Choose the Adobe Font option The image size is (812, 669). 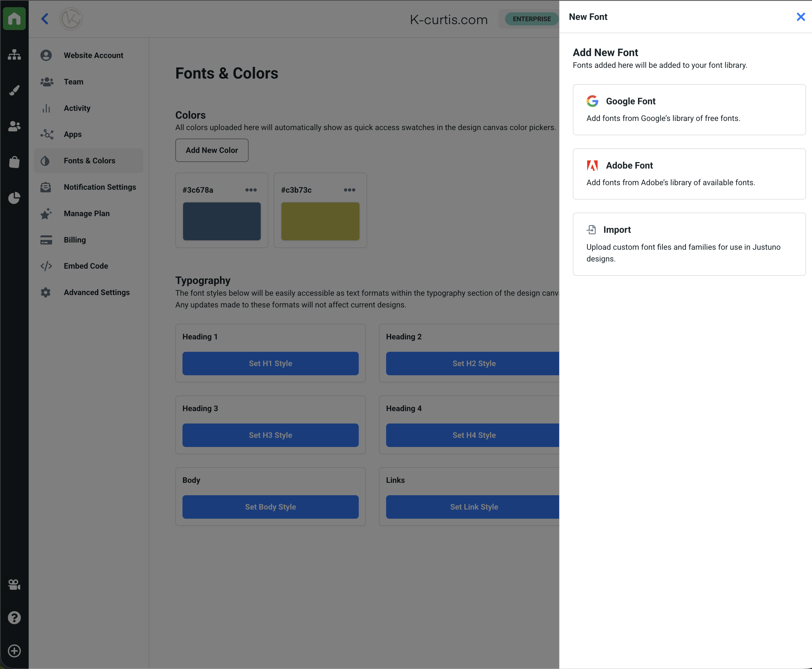pyautogui.click(x=689, y=174)
